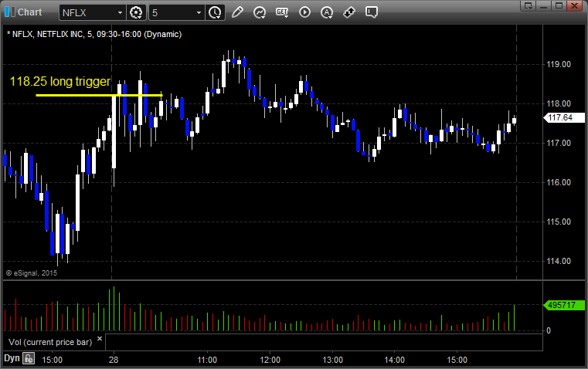588x369 pixels.
Task: Click the 14:00 time axis label
Action: tap(395, 360)
